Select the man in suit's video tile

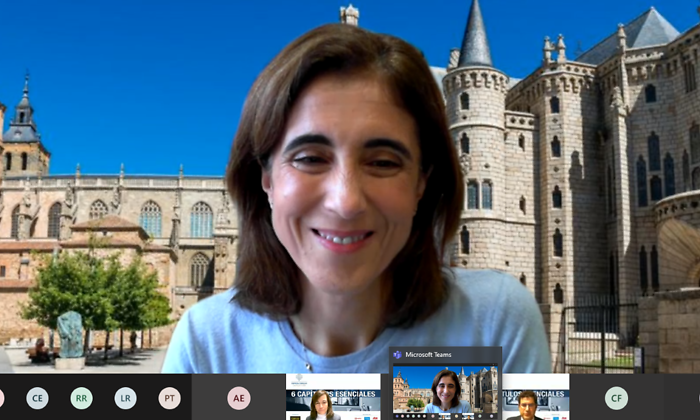point(536,397)
